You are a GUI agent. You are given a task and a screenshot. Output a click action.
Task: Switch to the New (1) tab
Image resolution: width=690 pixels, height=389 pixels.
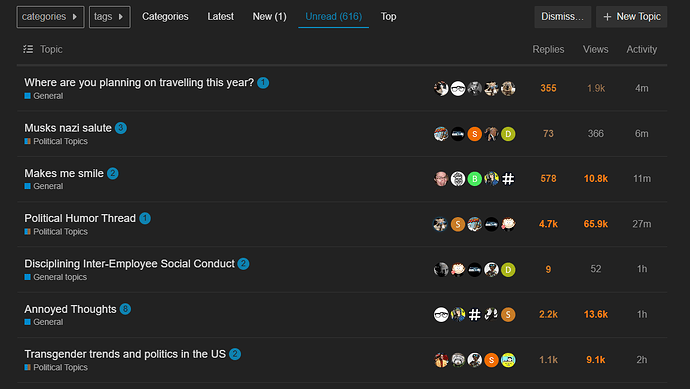tap(269, 17)
